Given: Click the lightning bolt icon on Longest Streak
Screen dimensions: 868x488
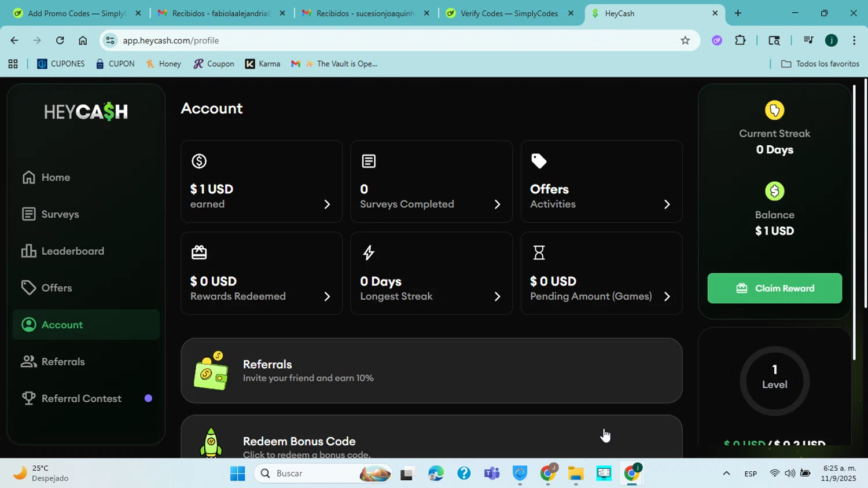Looking at the screenshot, I should tap(369, 252).
